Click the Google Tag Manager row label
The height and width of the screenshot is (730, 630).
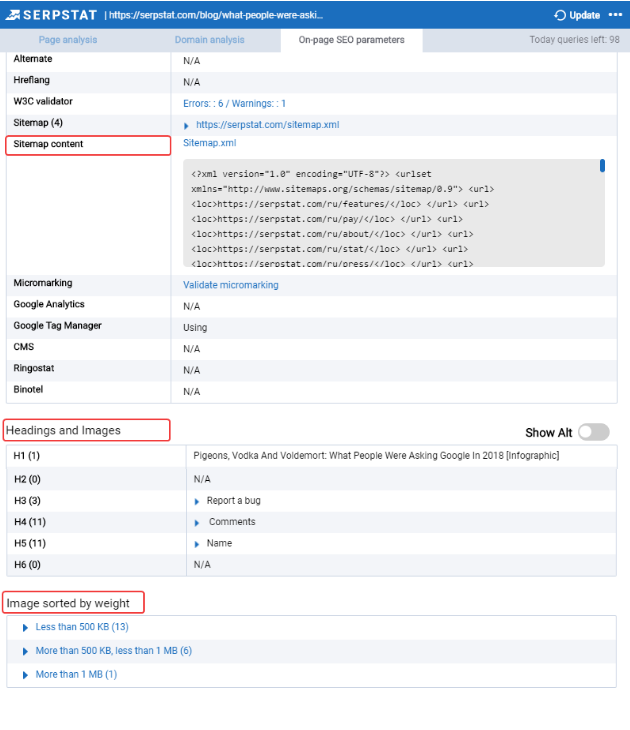57,325
